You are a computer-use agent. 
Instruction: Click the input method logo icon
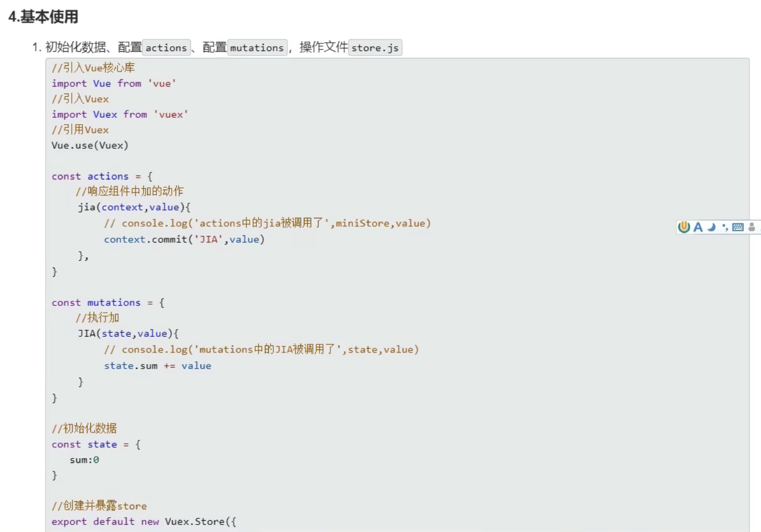click(x=684, y=227)
